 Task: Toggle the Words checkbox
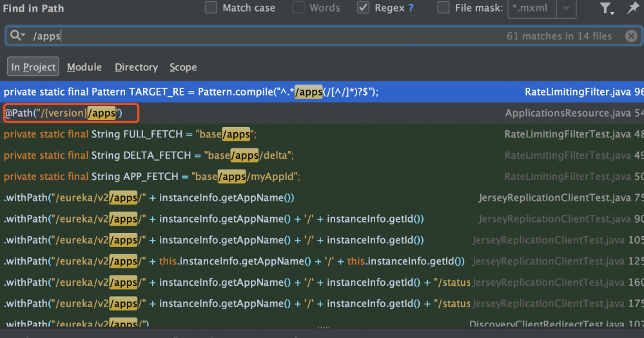click(x=298, y=8)
